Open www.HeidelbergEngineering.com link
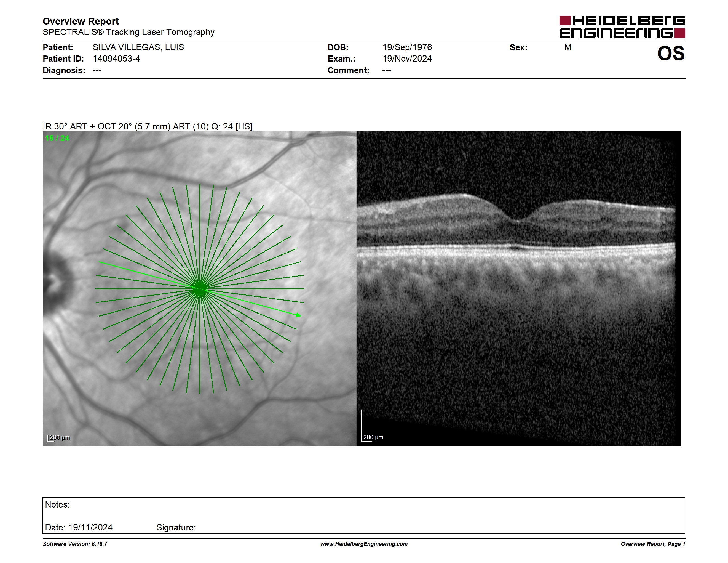The height and width of the screenshot is (563, 728). click(x=364, y=544)
